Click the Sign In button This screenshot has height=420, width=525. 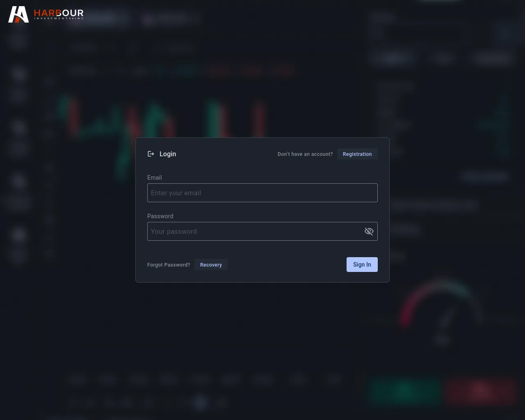click(362, 265)
